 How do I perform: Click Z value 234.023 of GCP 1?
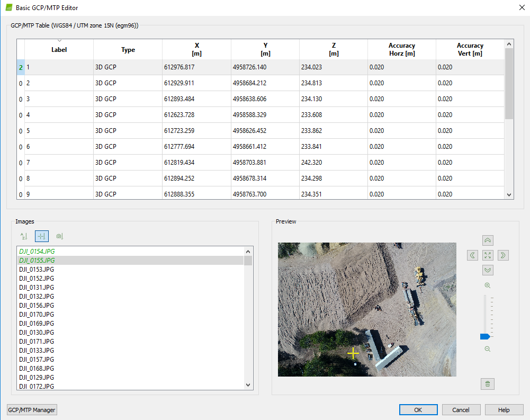334,67
